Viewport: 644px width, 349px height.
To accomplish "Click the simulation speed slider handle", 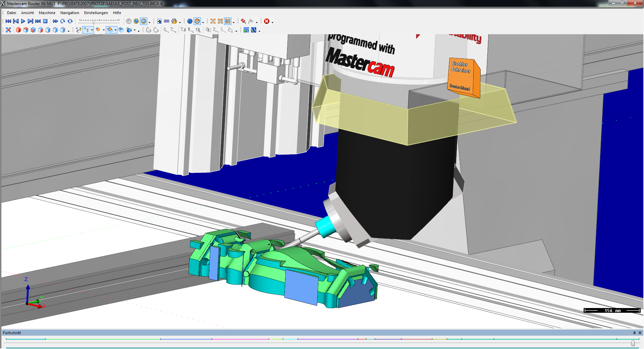I will pos(94,22).
